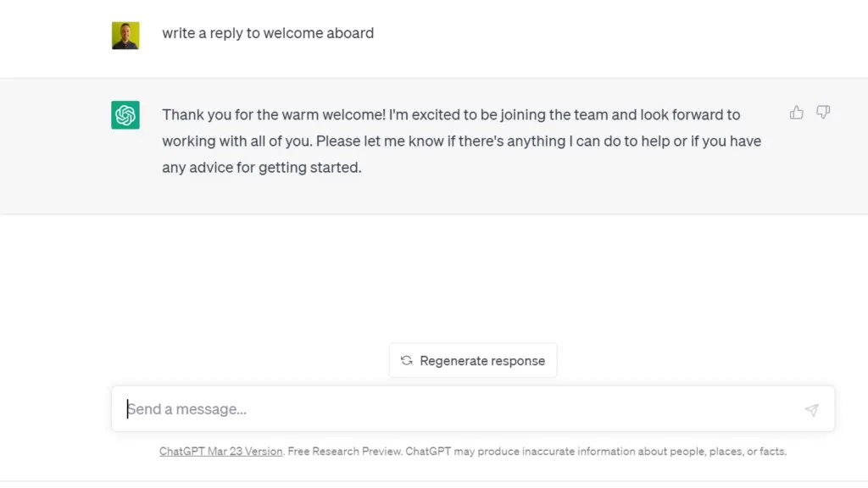Image resolution: width=868 pixels, height=488 pixels.
Task: Click the circular arrows regenerate icon
Action: point(407,361)
